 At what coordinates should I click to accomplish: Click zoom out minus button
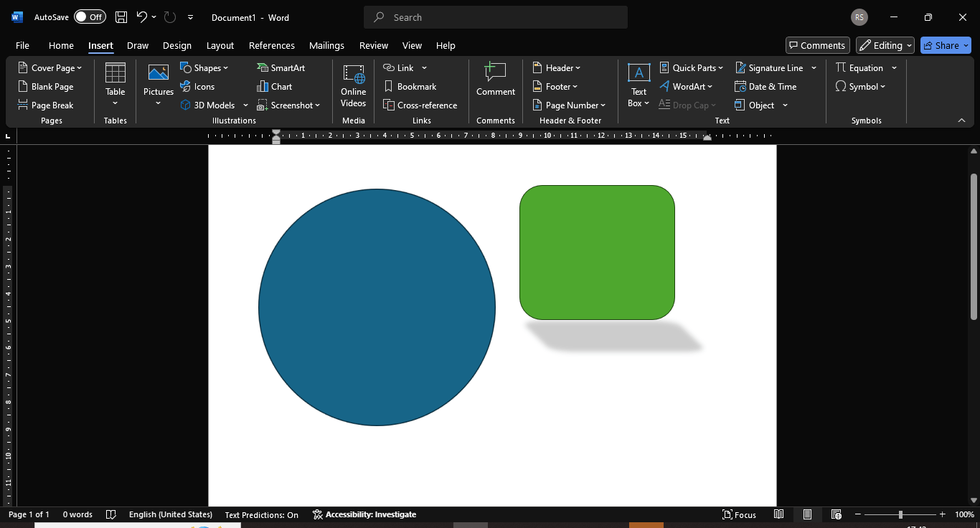(858, 514)
